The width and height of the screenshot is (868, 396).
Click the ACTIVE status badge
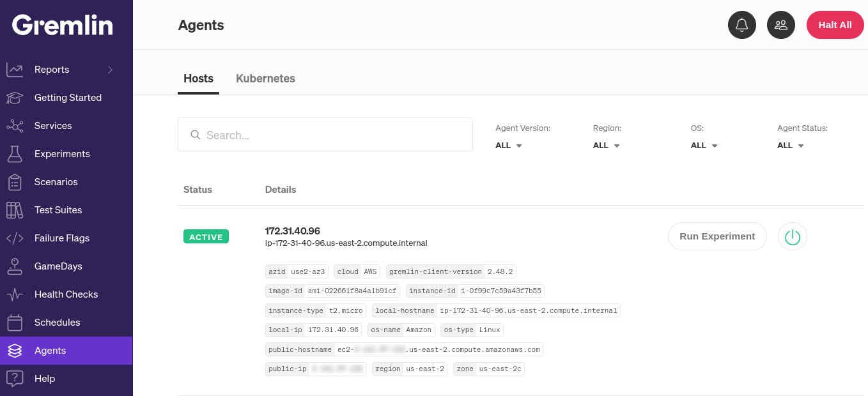pos(206,237)
